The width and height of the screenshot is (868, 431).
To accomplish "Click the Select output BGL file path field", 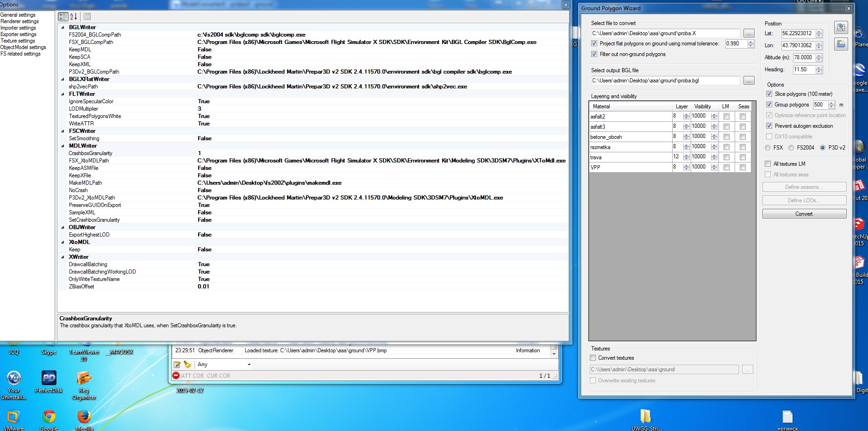I will click(x=665, y=81).
